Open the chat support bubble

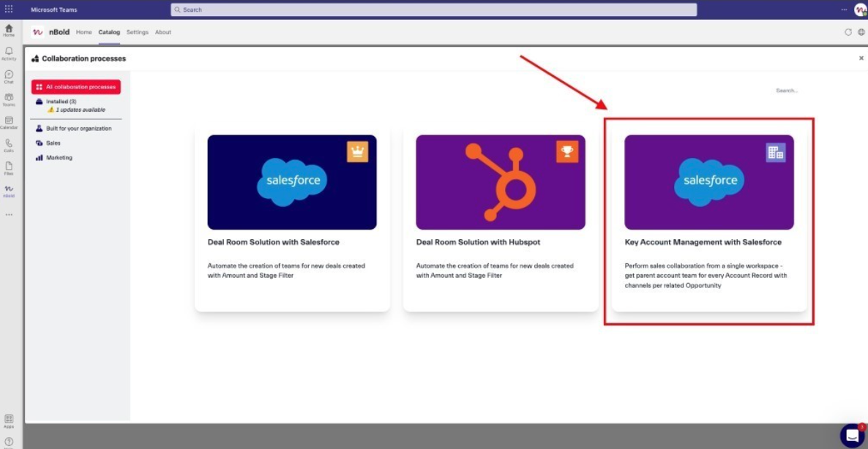pyautogui.click(x=852, y=436)
